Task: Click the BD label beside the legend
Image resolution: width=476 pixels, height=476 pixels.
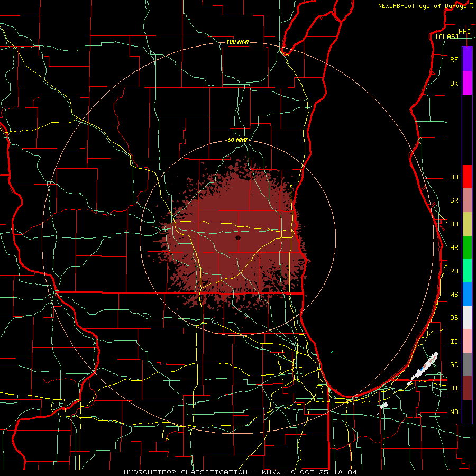Action: pos(454,224)
